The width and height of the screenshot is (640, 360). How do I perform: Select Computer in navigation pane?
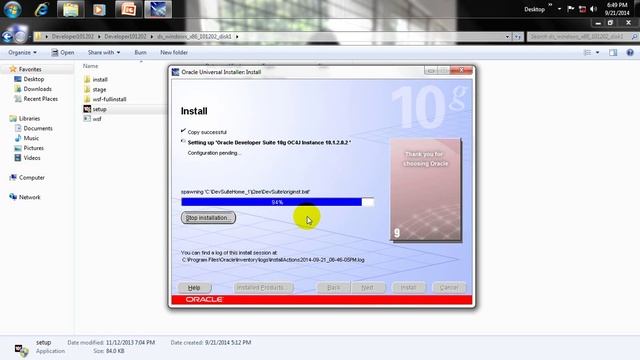click(31, 178)
